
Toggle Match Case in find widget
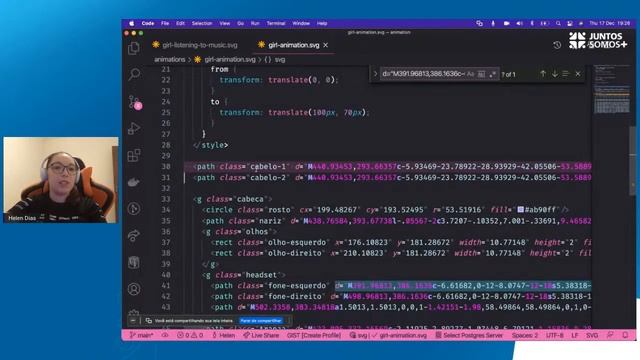470,74
